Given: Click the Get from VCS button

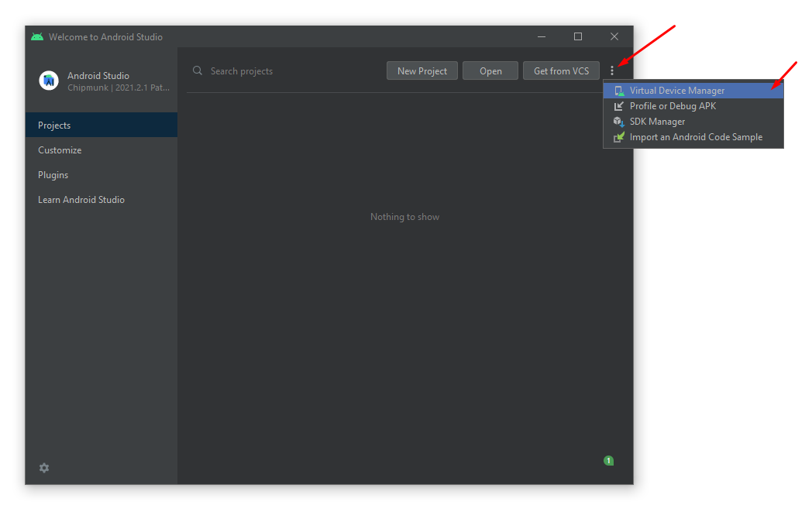Looking at the screenshot, I should 562,71.
